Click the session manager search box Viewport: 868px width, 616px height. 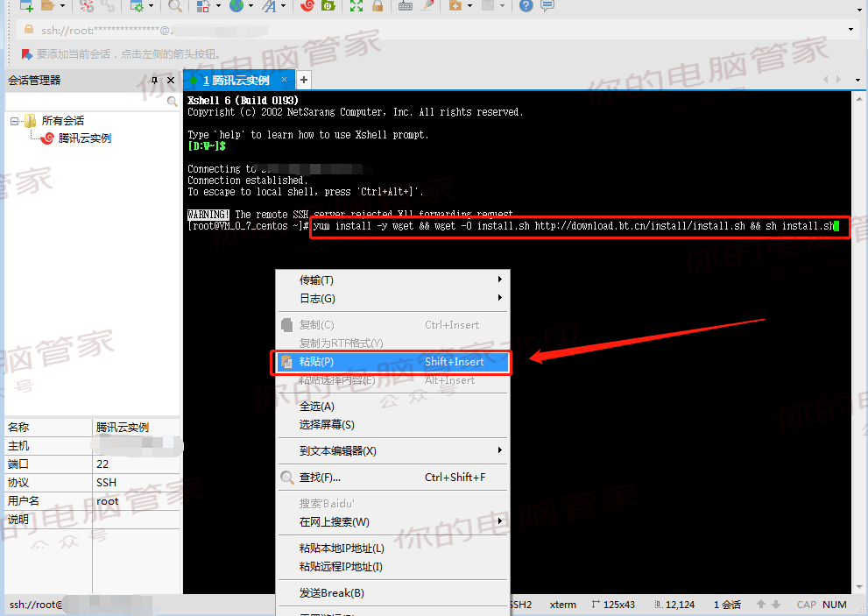tap(85, 102)
